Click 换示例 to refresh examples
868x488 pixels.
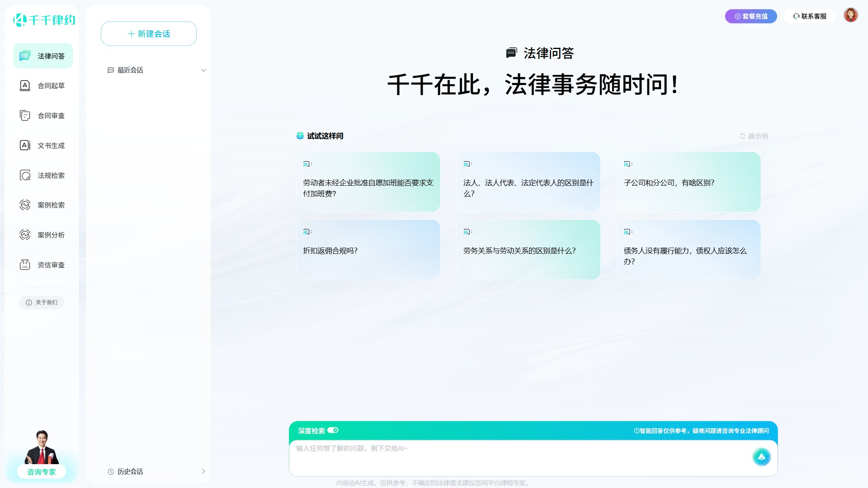[x=754, y=136]
